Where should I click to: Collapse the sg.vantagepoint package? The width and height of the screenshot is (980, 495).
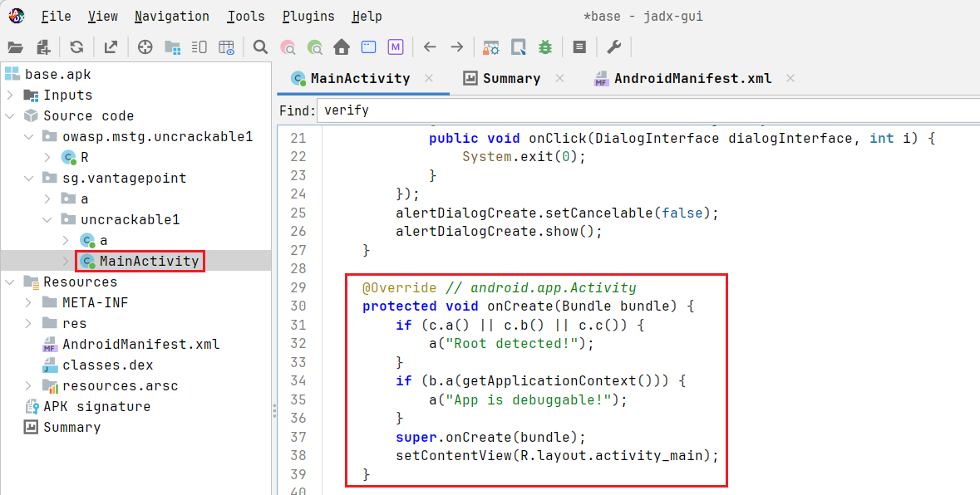click(x=29, y=178)
